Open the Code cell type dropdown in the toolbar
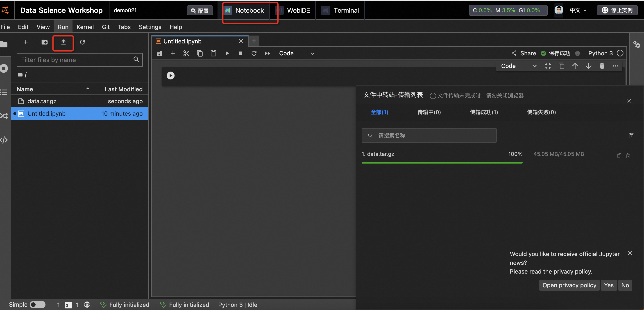This screenshot has width=644, height=310. 297,54
